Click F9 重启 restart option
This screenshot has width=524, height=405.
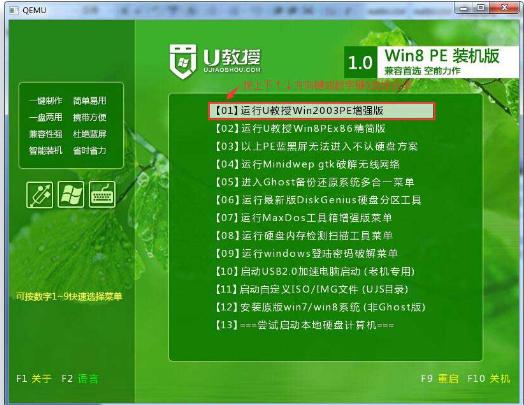pos(439,379)
